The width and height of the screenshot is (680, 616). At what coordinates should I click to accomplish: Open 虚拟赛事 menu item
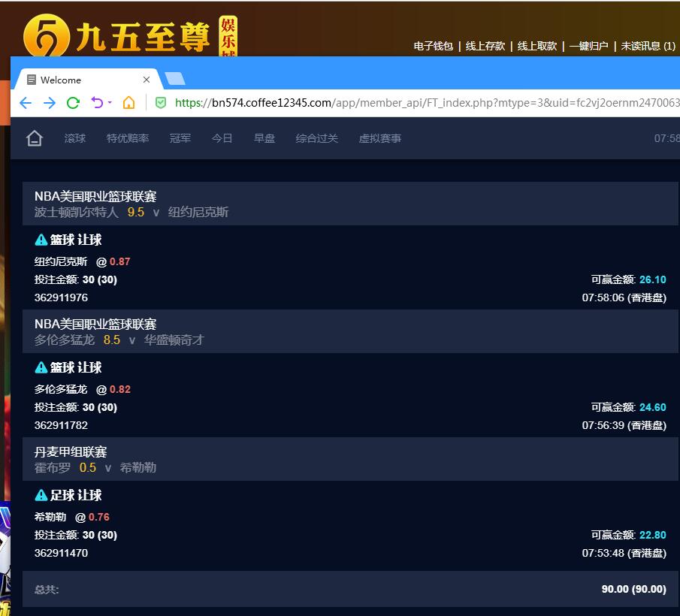[x=380, y=138]
